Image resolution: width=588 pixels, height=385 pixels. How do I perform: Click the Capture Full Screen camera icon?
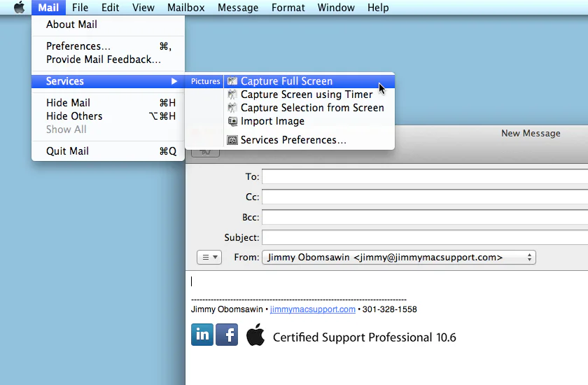coord(232,81)
